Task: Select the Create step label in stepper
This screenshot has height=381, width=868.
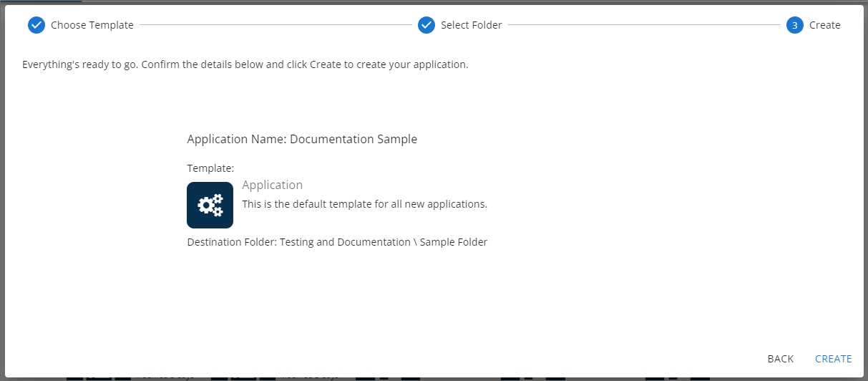Action: click(x=824, y=25)
